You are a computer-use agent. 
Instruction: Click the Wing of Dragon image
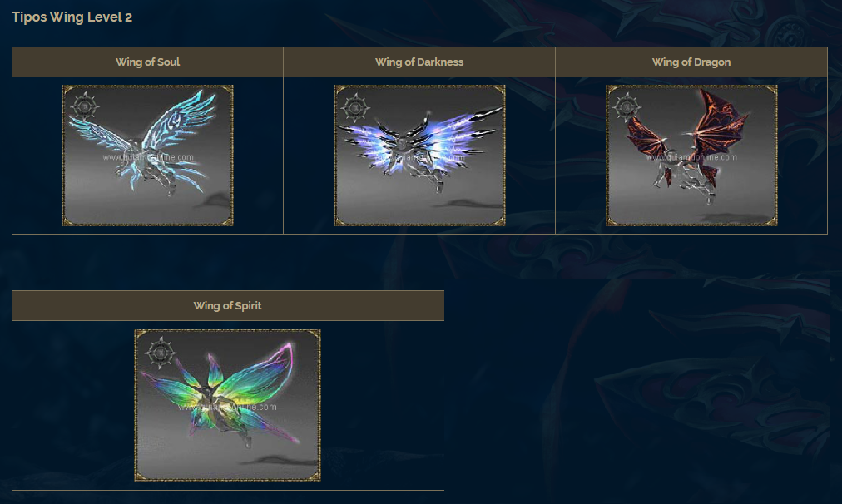(x=691, y=156)
